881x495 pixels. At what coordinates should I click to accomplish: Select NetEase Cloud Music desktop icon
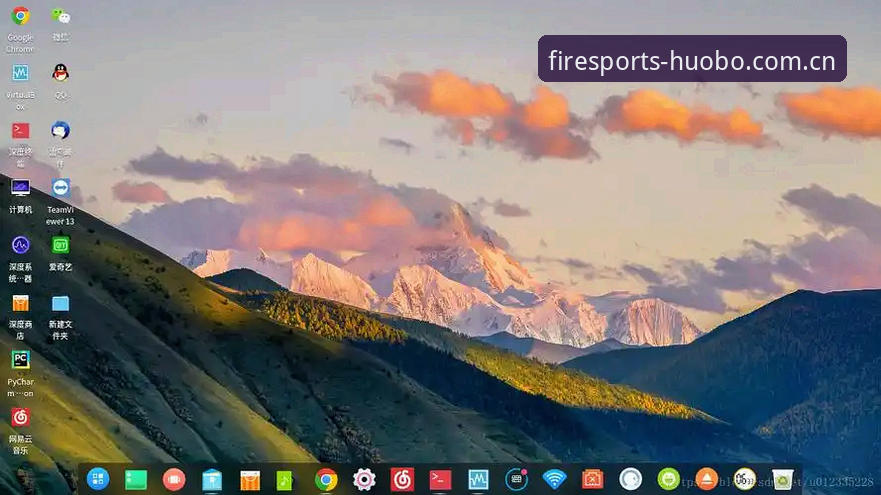click(x=20, y=417)
